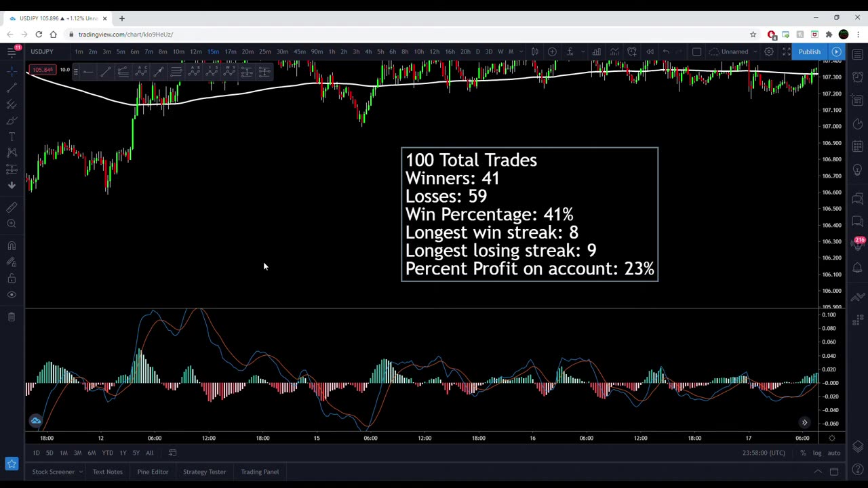Click the remove drawings trash icon
This screenshot has height=488, width=868.
click(12, 317)
